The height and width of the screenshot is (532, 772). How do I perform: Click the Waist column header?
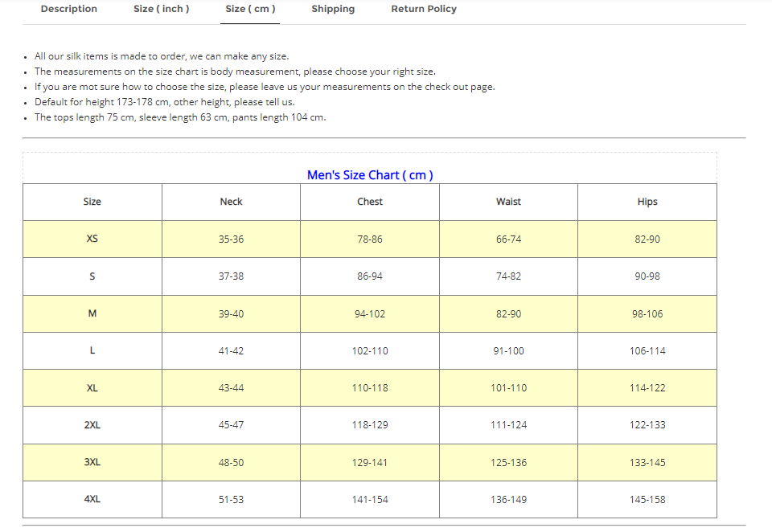pos(508,202)
